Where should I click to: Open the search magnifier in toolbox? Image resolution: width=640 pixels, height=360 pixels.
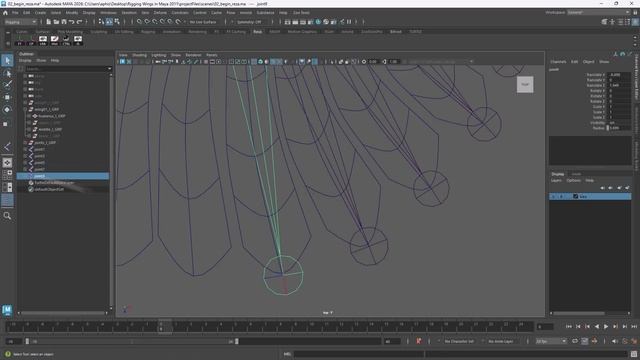(7, 216)
